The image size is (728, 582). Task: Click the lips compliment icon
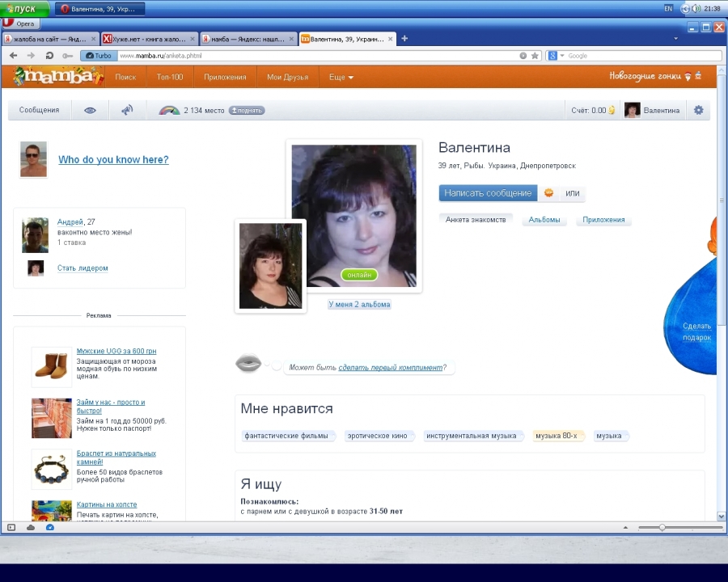tap(248, 365)
